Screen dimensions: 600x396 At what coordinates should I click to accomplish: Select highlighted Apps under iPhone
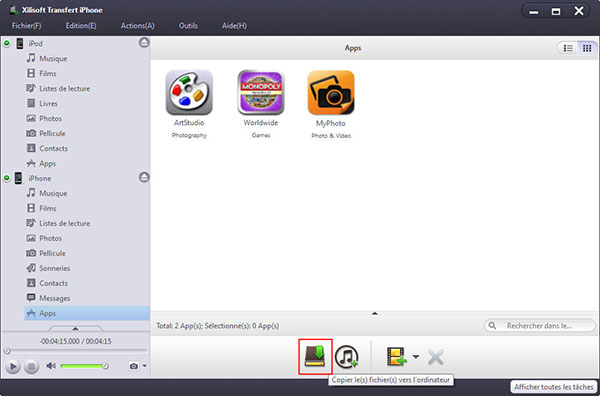pyautogui.click(x=87, y=313)
